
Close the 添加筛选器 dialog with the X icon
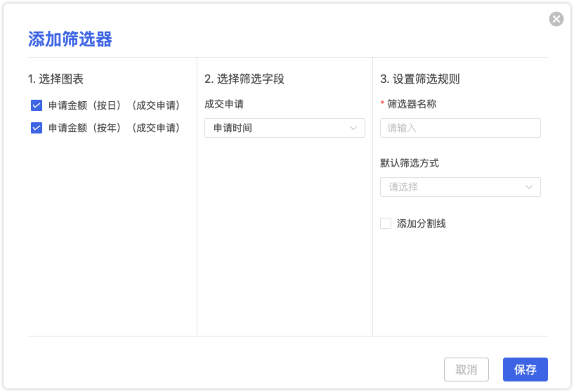[x=556, y=19]
